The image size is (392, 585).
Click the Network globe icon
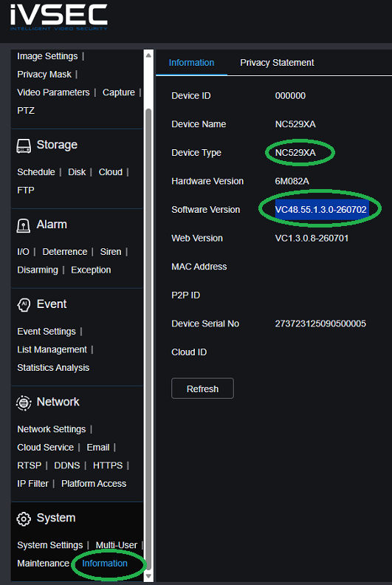coord(24,403)
